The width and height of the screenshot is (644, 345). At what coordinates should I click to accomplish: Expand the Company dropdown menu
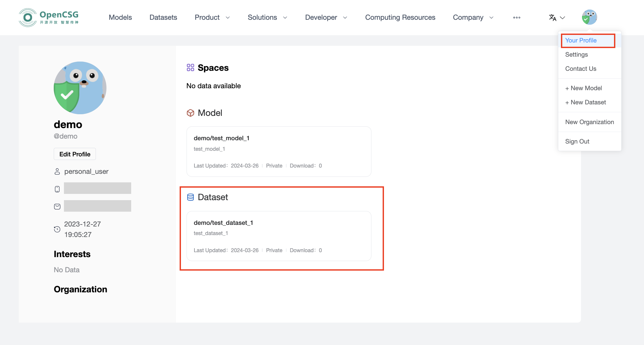click(473, 17)
